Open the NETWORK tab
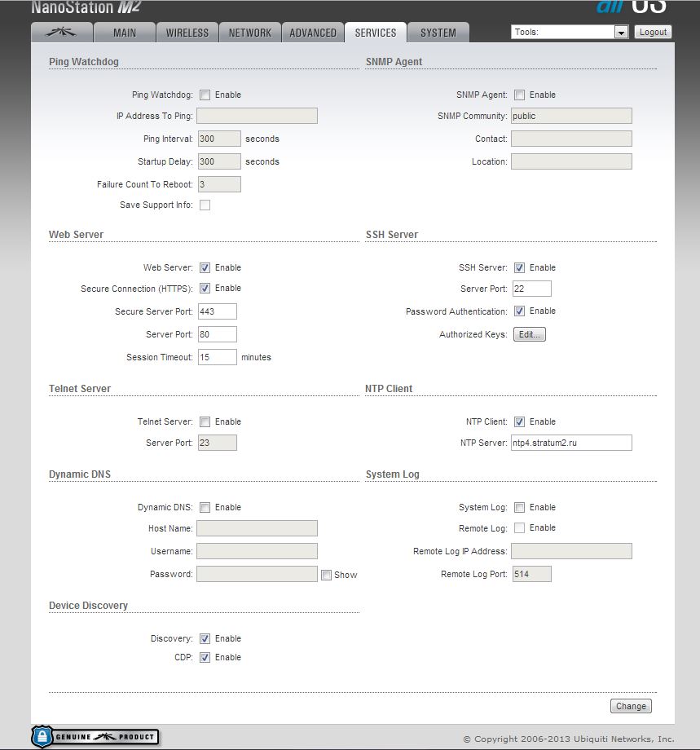The image size is (700, 750). 250,33
